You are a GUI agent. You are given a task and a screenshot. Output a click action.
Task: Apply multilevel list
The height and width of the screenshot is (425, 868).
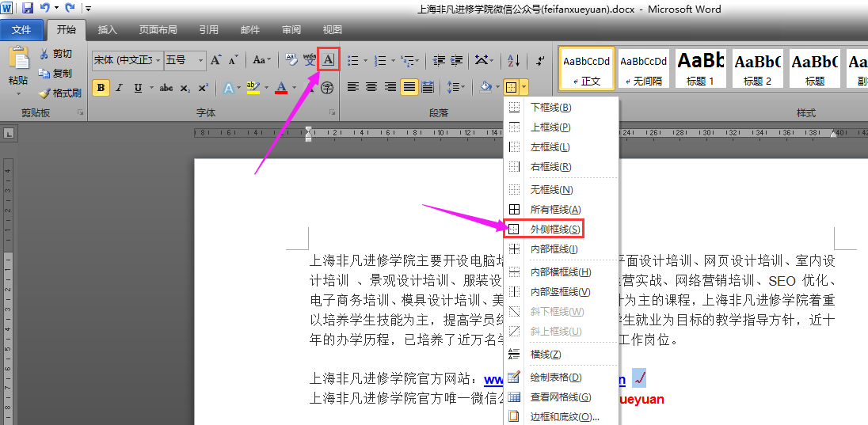[x=407, y=60]
